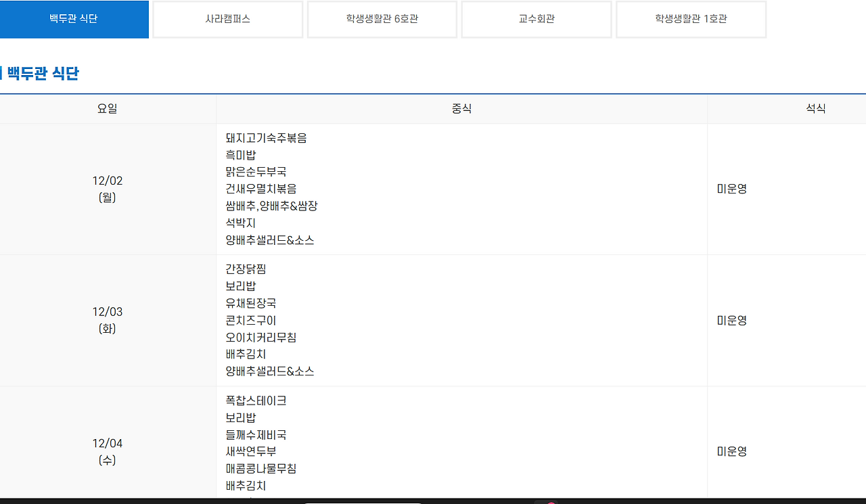The width and height of the screenshot is (866, 504).
Task: Select the 간장닭찜 menu entry
Action: pos(247,269)
